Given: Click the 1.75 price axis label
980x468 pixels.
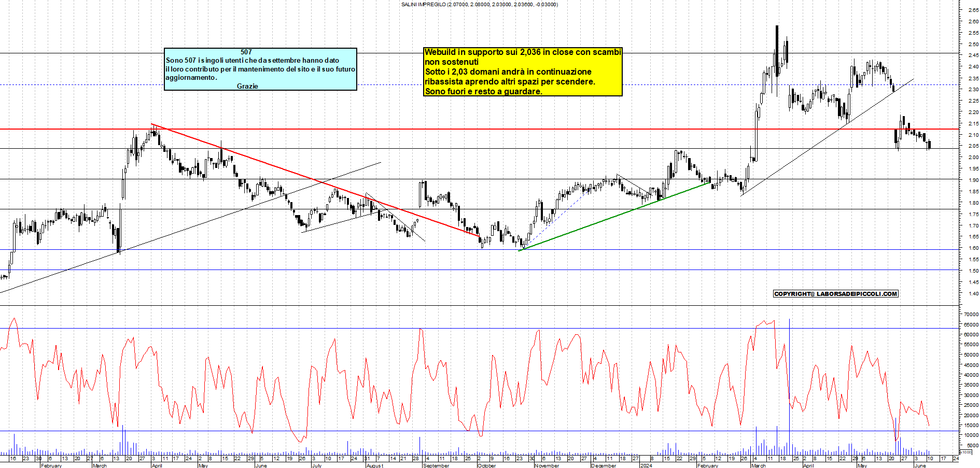Looking at the screenshot, I should [973, 214].
